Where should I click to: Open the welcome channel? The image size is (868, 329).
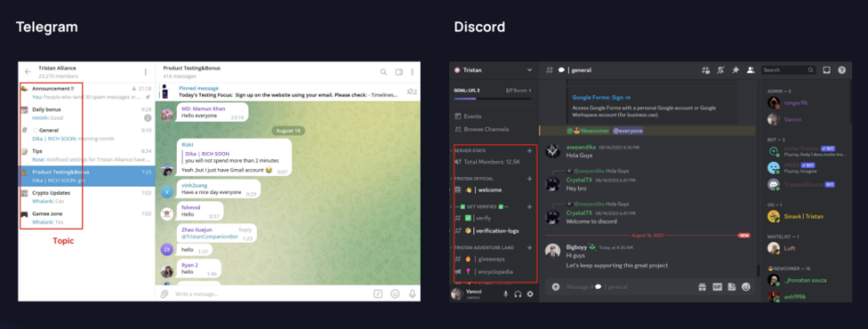[493, 190]
